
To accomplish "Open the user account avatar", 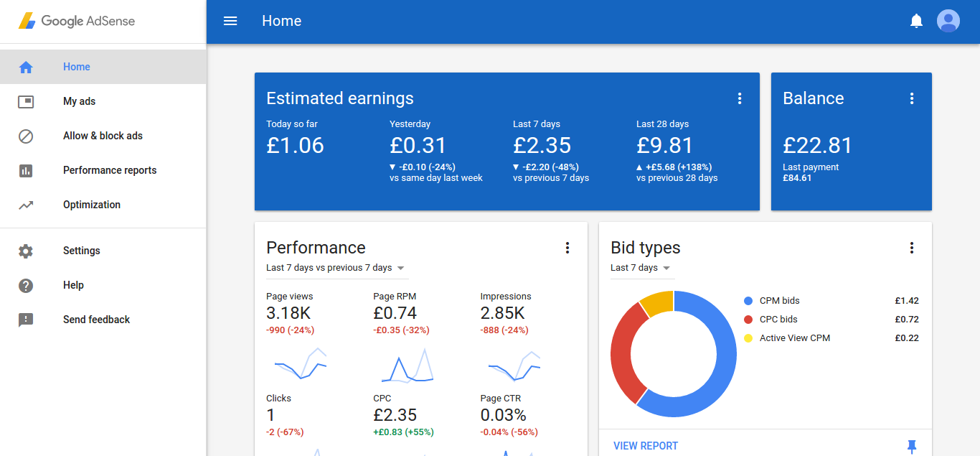I will click(x=948, y=21).
